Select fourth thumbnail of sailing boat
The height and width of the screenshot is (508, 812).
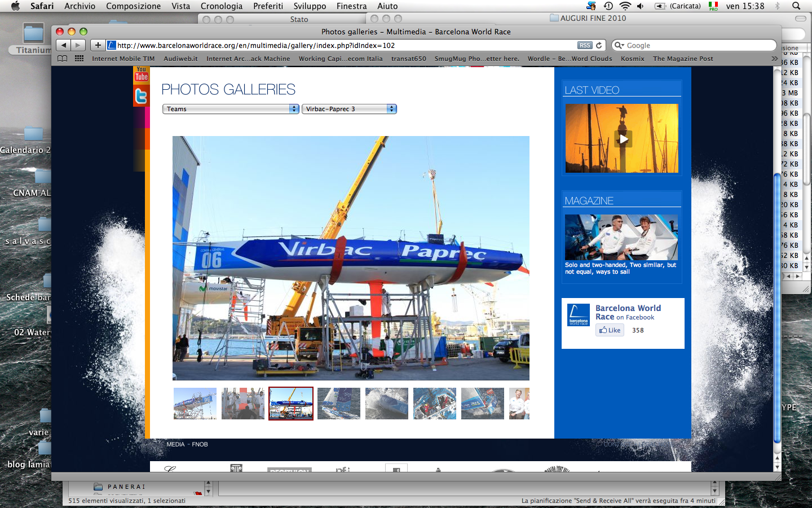(339, 404)
